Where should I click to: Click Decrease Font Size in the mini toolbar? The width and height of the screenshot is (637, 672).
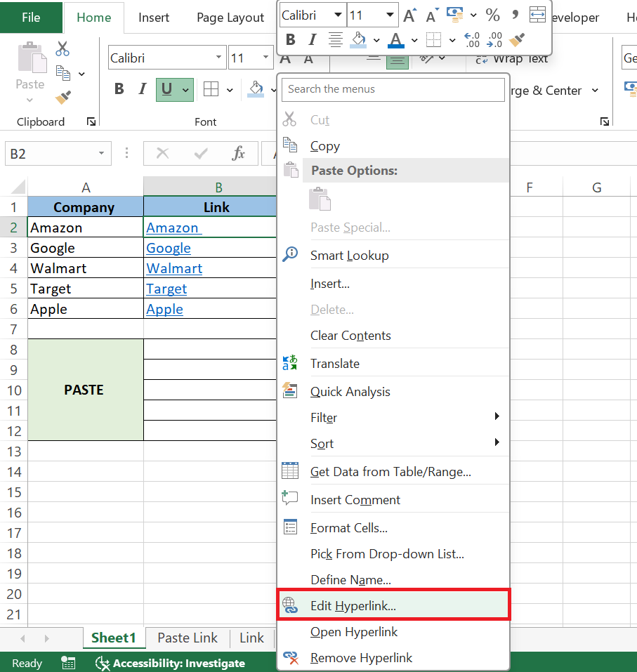pos(432,15)
